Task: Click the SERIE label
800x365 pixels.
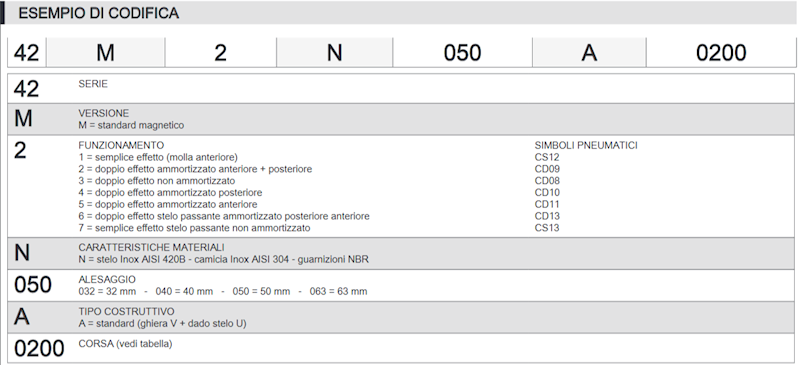Action: click(93, 84)
